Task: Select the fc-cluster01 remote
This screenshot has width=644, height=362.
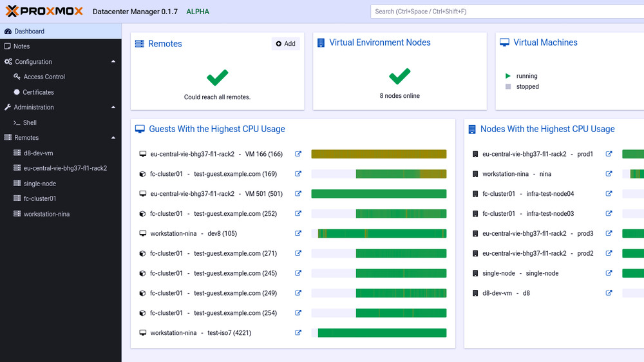Action: coord(40,198)
